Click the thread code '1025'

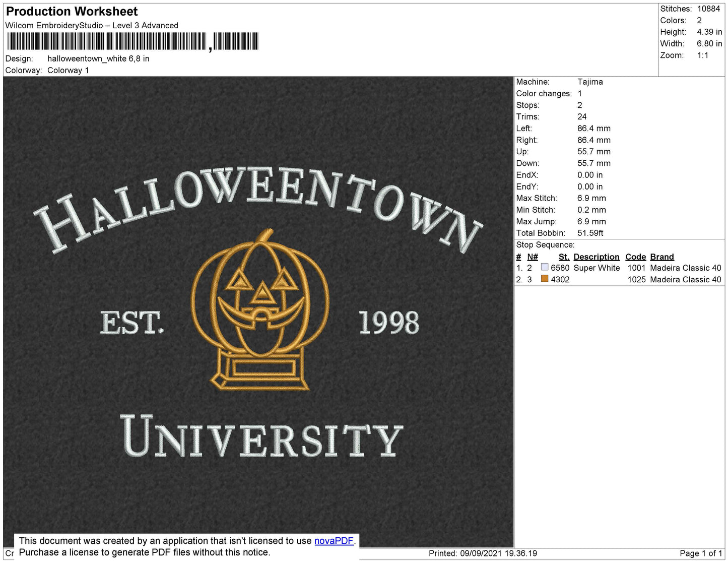[x=636, y=279]
